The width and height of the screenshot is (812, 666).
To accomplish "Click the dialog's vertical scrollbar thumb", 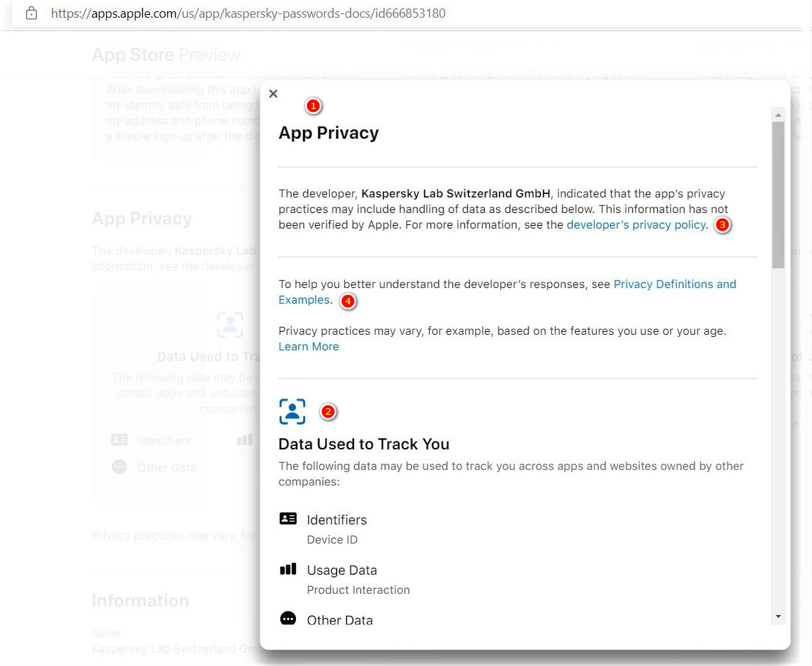I will (x=778, y=195).
